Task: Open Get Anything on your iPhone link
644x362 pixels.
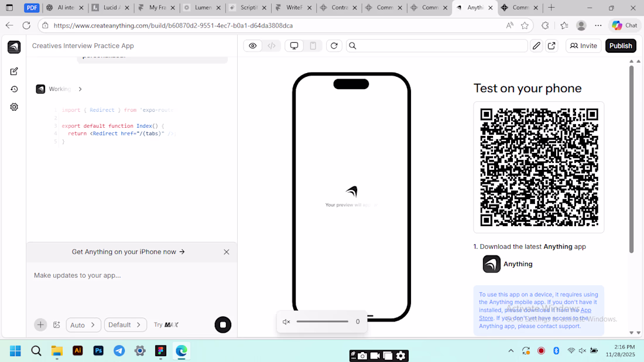Action: [x=128, y=252]
